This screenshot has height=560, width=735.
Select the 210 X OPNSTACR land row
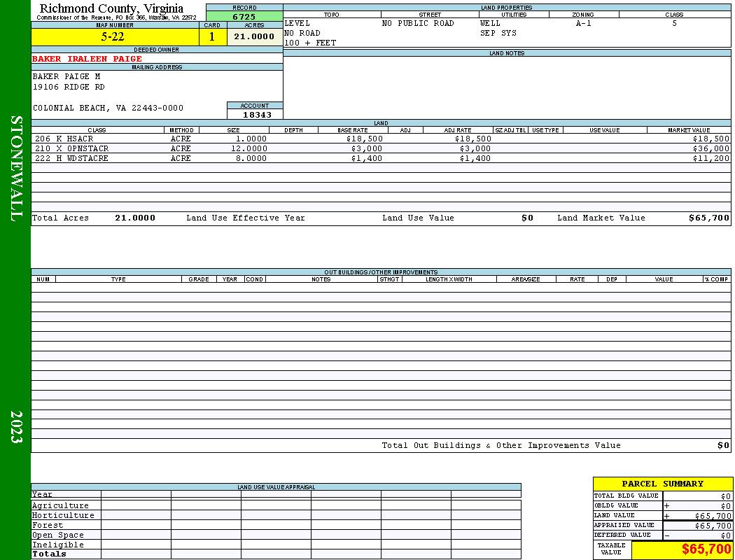[x=381, y=148]
